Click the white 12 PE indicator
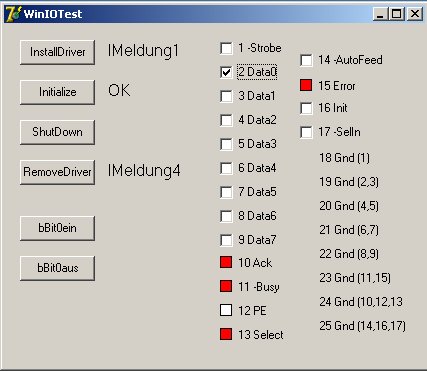This screenshot has height=371, width=427. [226, 310]
